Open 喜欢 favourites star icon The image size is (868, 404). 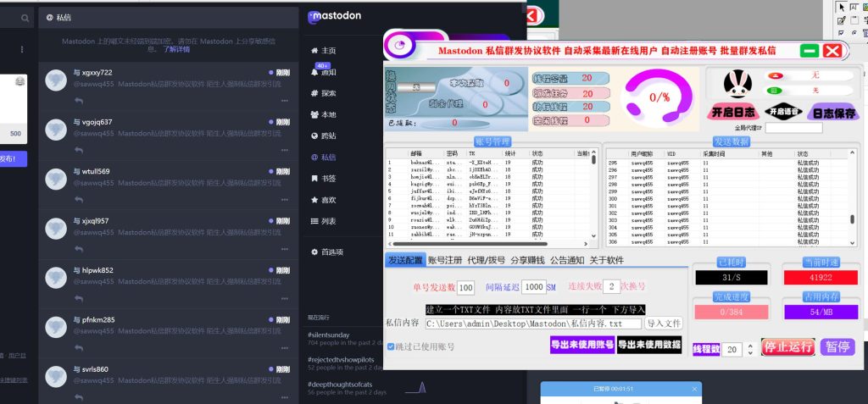(x=314, y=200)
